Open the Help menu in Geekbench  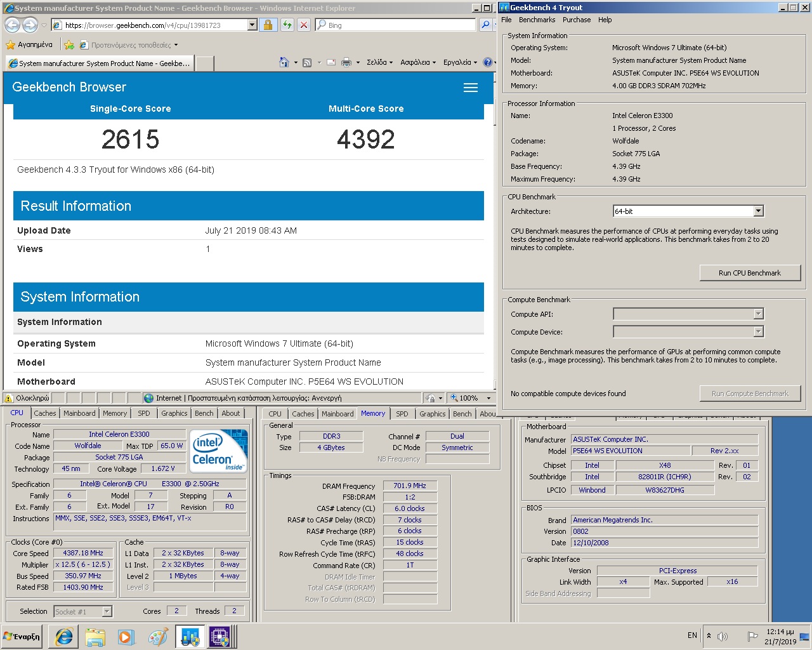point(605,20)
